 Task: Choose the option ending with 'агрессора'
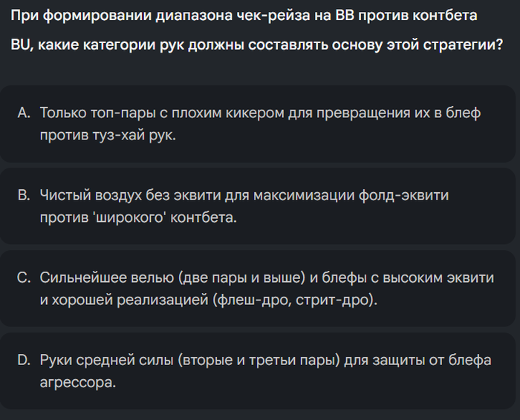click(258, 370)
